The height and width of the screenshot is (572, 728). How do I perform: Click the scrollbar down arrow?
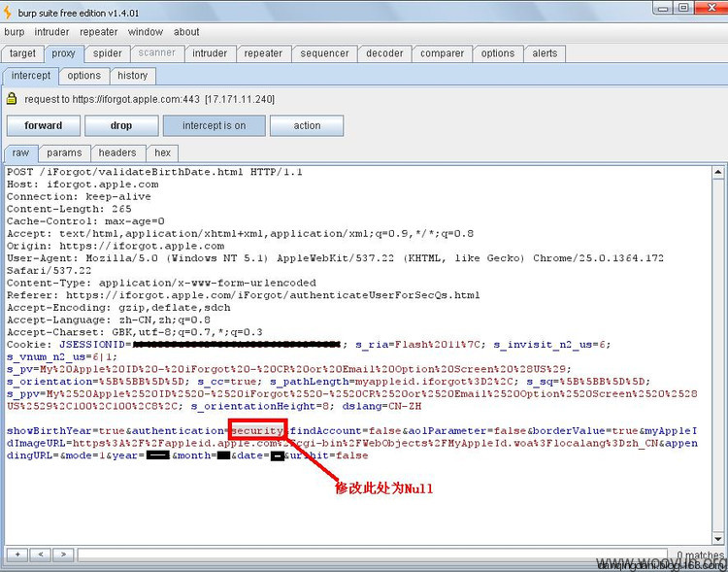coord(717,538)
